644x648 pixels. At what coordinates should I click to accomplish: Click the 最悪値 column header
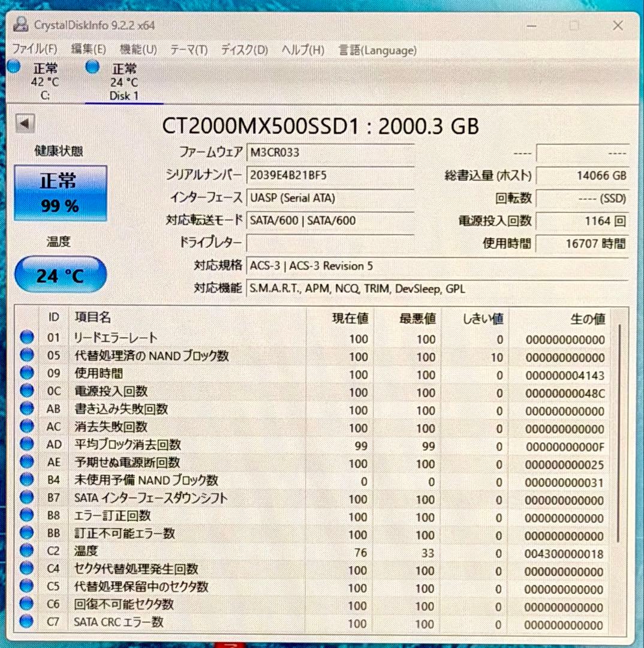point(417,318)
